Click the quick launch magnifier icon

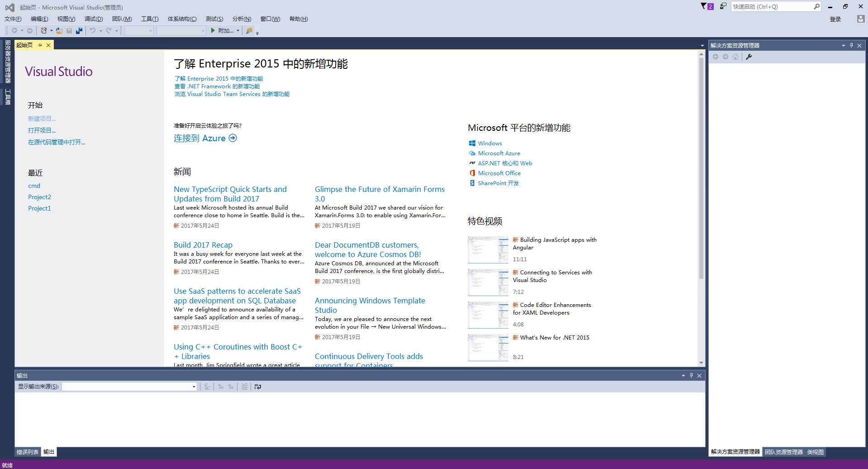point(816,6)
